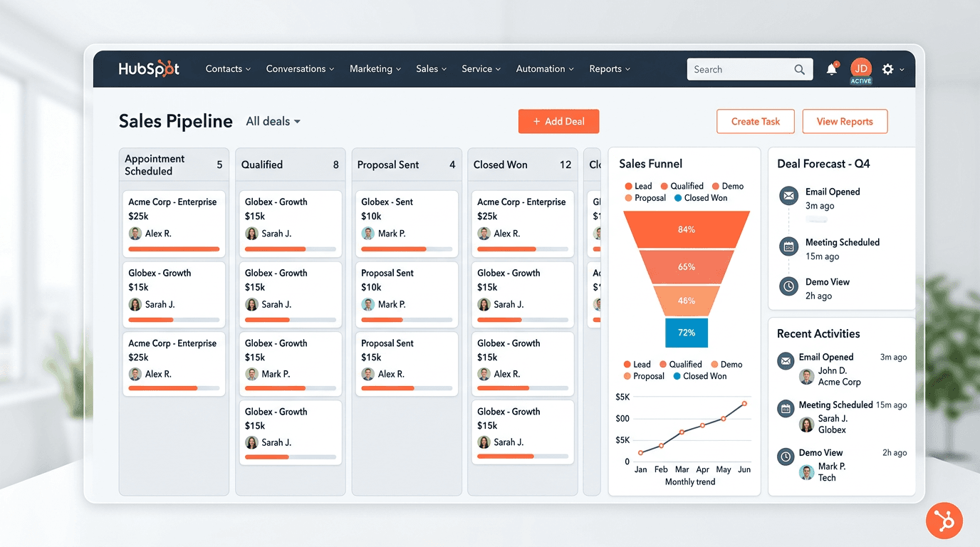Open the Proposal Sent $15k deal card
Viewport: 980px width, 547px height.
(407, 364)
